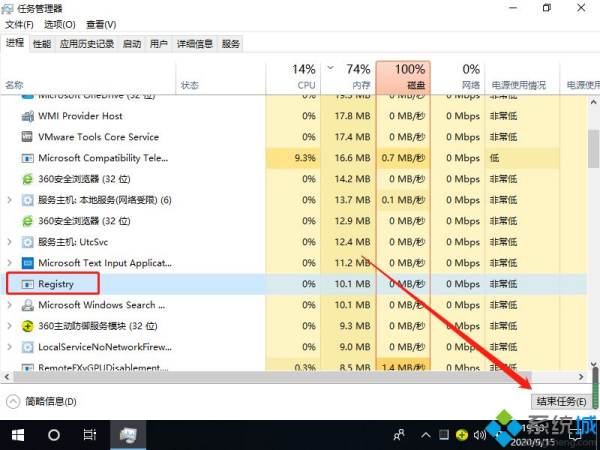Open the Windows Start menu
Screen dimensions: 600x450
18,435
